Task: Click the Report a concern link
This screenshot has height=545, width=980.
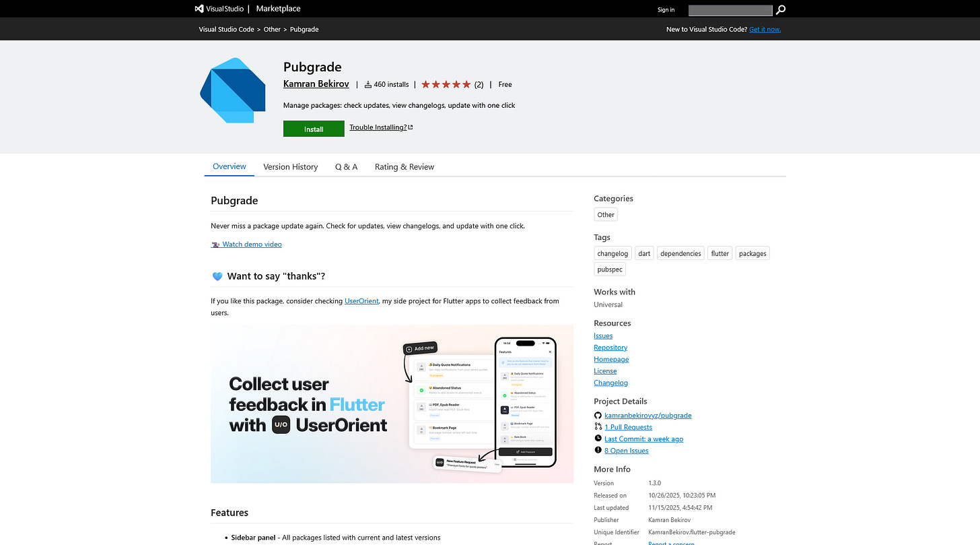Action: point(672,543)
